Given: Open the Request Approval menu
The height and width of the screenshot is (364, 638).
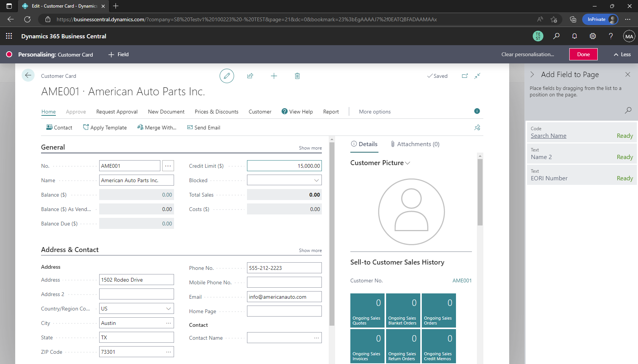Looking at the screenshot, I should (117, 112).
